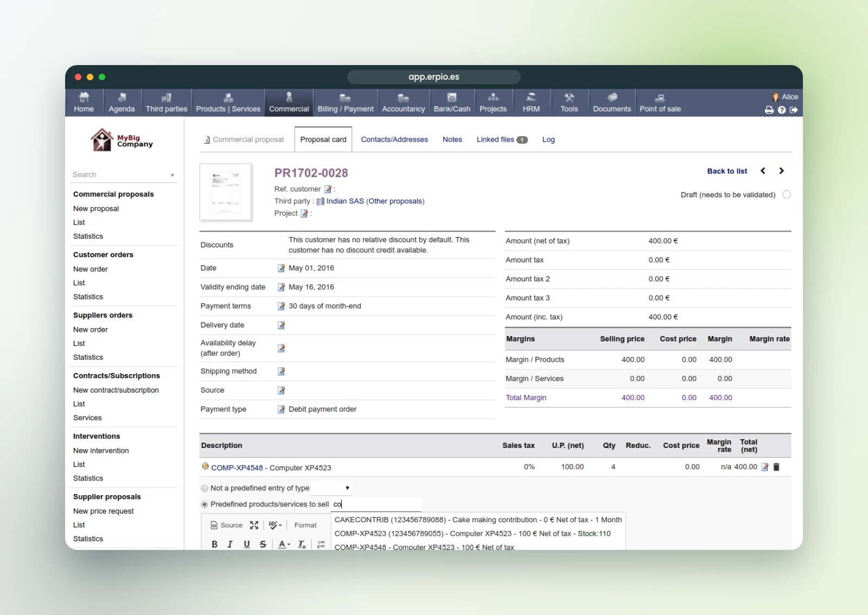The height and width of the screenshot is (615, 868).
Task: Toggle editor Source view
Action: point(226,525)
